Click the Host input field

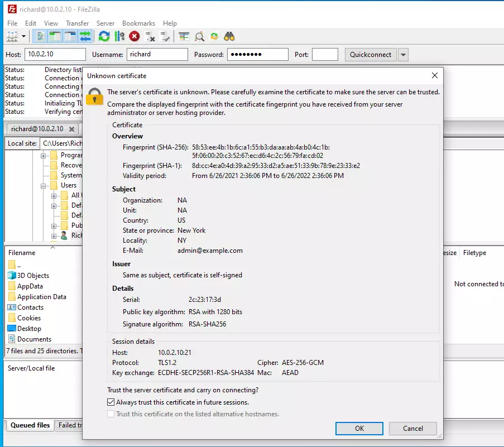tap(55, 54)
